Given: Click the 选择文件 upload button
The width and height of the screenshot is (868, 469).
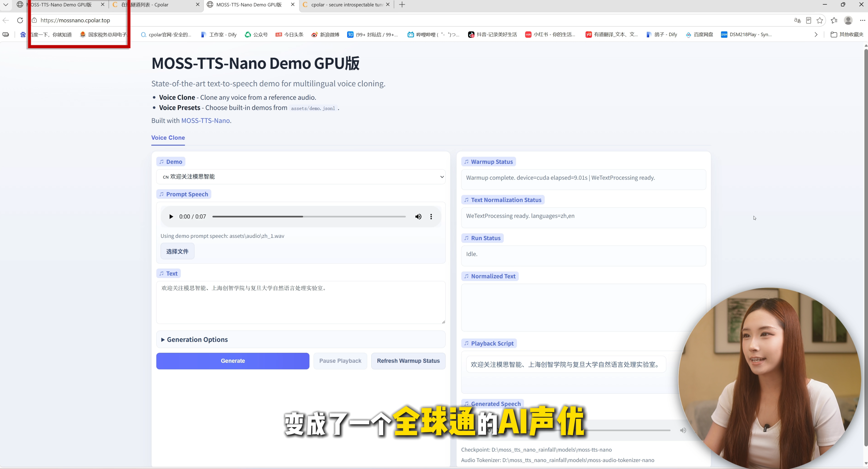Looking at the screenshot, I should (177, 251).
